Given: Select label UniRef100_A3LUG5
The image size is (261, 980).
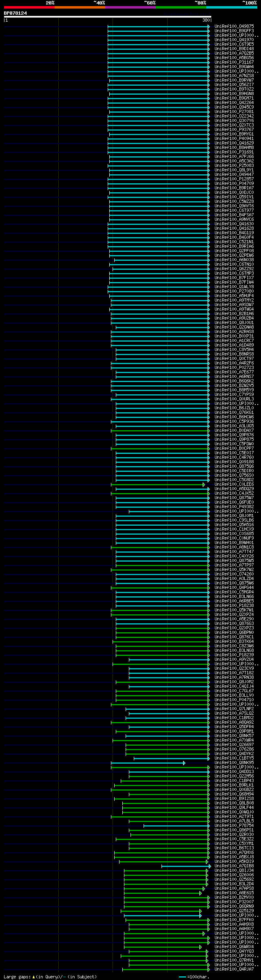Looking at the screenshot, I should 234,426.
